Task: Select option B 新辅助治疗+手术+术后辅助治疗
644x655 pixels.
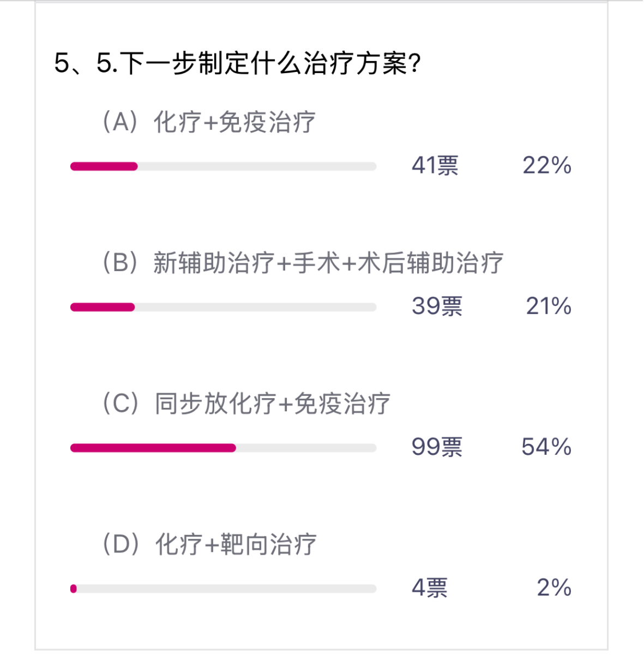Action: pyautogui.click(x=303, y=263)
